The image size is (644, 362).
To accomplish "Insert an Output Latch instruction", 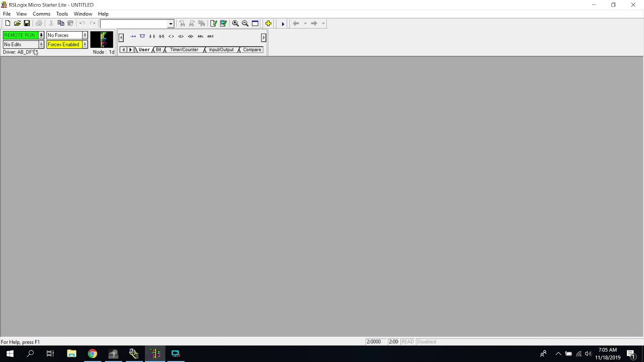I will click(x=181, y=36).
